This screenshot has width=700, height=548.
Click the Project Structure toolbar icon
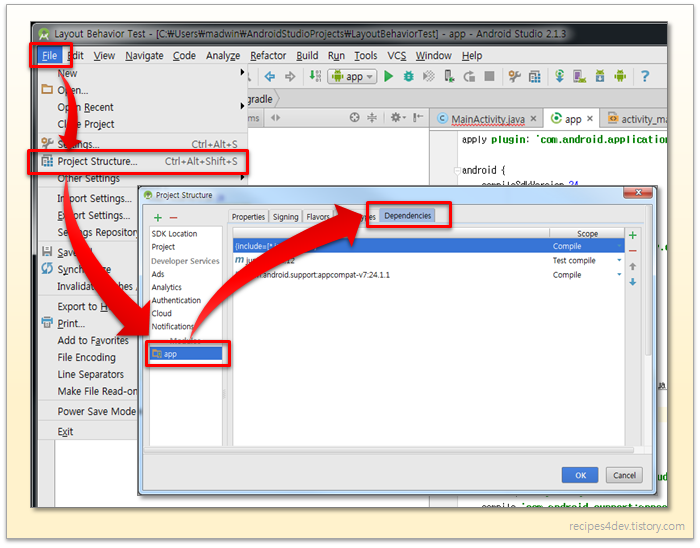click(x=535, y=77)
